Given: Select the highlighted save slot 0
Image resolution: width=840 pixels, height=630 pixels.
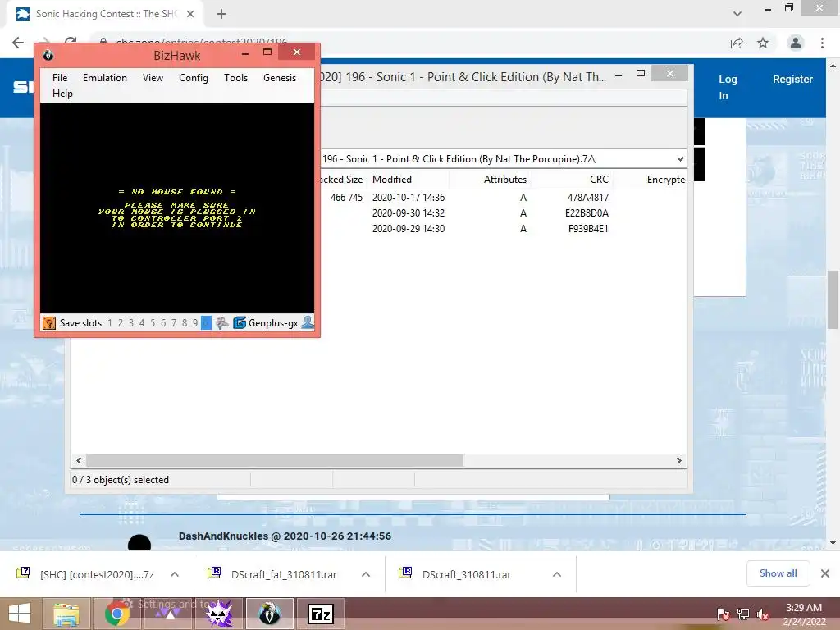Looking at the screenshot, I should coord(206,323).
